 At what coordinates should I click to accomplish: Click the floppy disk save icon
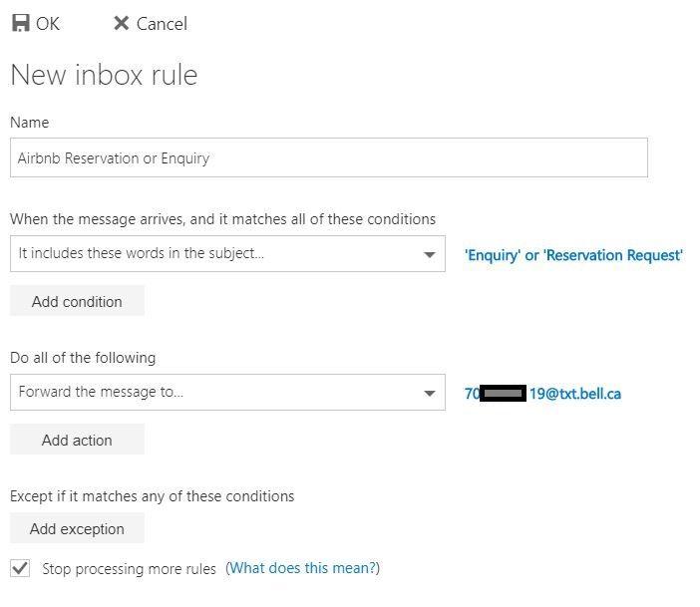20,23
